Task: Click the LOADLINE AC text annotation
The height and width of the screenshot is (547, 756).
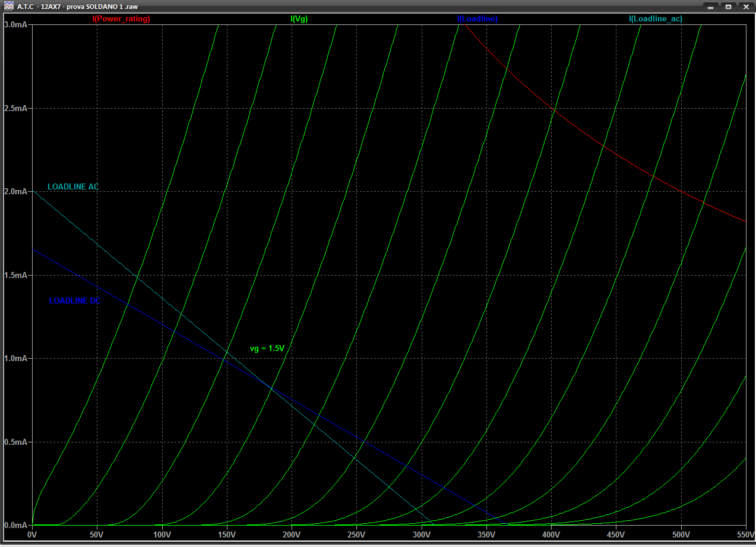Action: coord(73,187)
